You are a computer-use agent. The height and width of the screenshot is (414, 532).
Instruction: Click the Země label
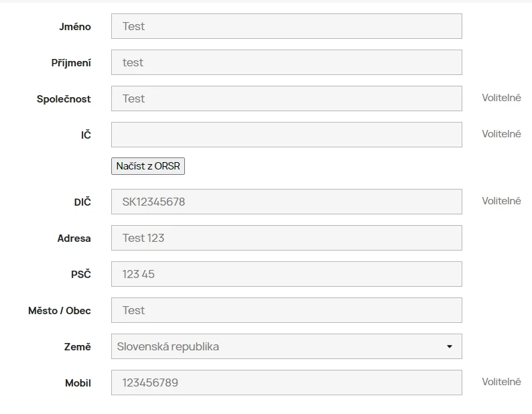[77, 347]
